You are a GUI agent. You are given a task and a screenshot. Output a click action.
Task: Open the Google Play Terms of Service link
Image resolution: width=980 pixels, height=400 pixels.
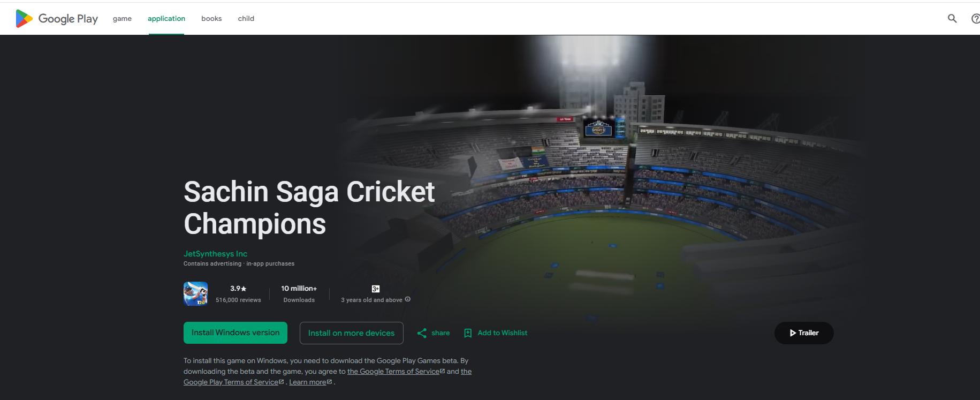(x=328, y=377)
